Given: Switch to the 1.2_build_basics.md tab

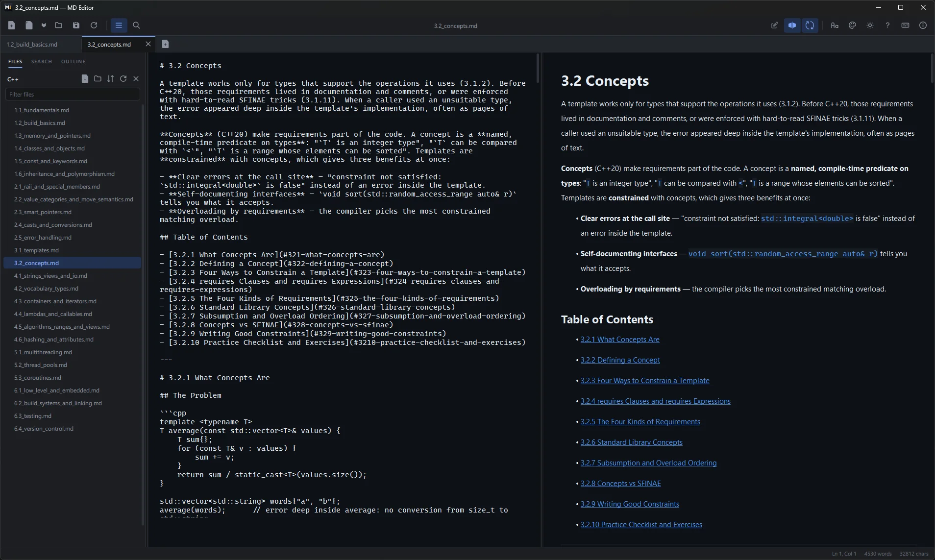Looking at the screenshot, I should tap(41, 44).
